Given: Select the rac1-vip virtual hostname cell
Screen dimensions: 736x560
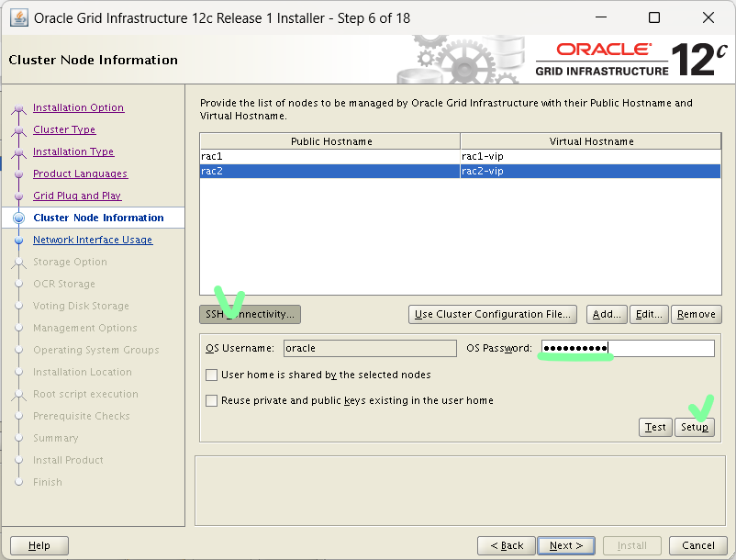Looking at the screenshot, I should (590, 156).
